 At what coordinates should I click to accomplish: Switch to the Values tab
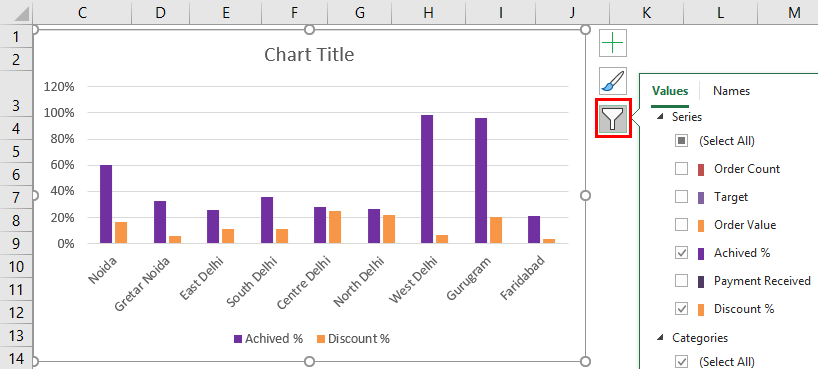point(670,91)
